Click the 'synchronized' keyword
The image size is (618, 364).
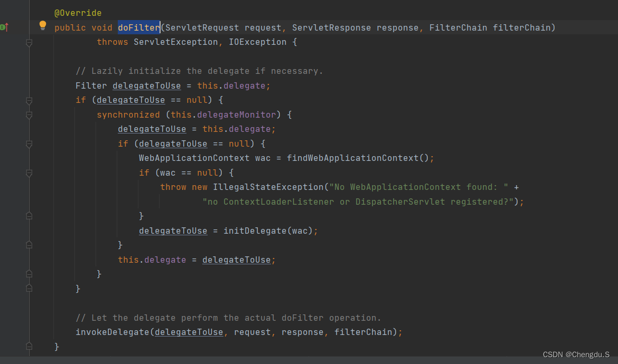coord(128,115)
